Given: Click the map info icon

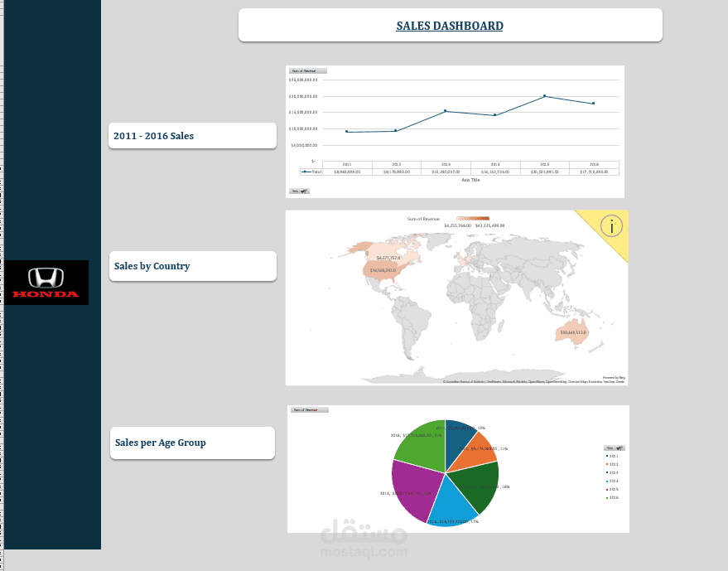Looking at the screenshot, I should (x=610, y=225).
